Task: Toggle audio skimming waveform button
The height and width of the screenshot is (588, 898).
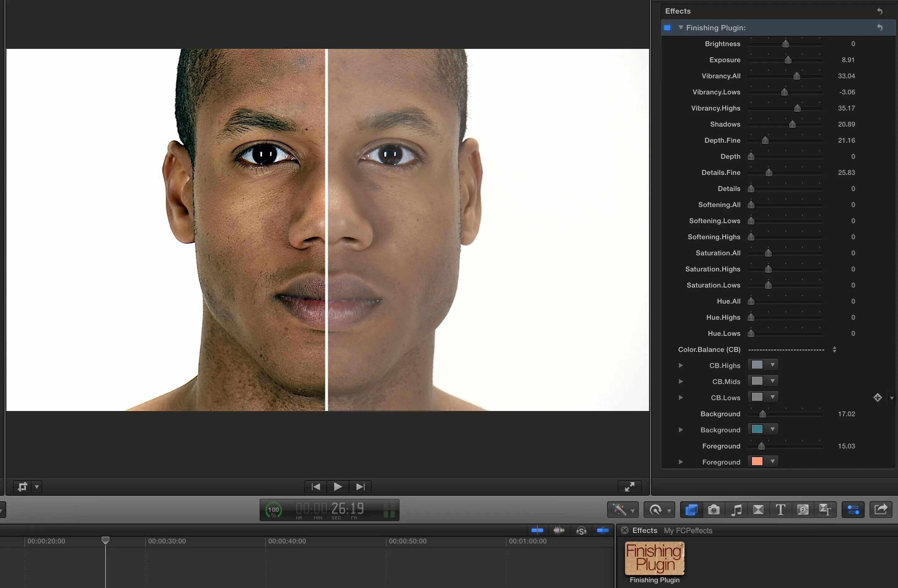Action: coord(559,530)
